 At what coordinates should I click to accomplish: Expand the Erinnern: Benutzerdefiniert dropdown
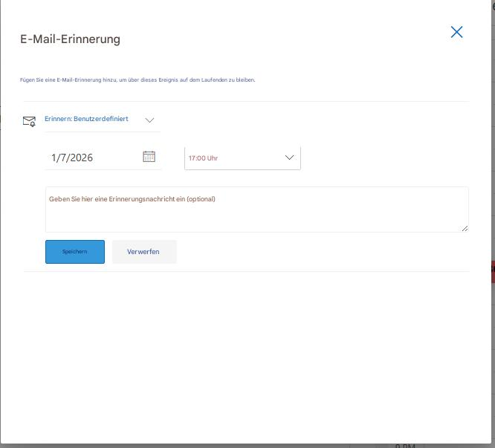102,120
